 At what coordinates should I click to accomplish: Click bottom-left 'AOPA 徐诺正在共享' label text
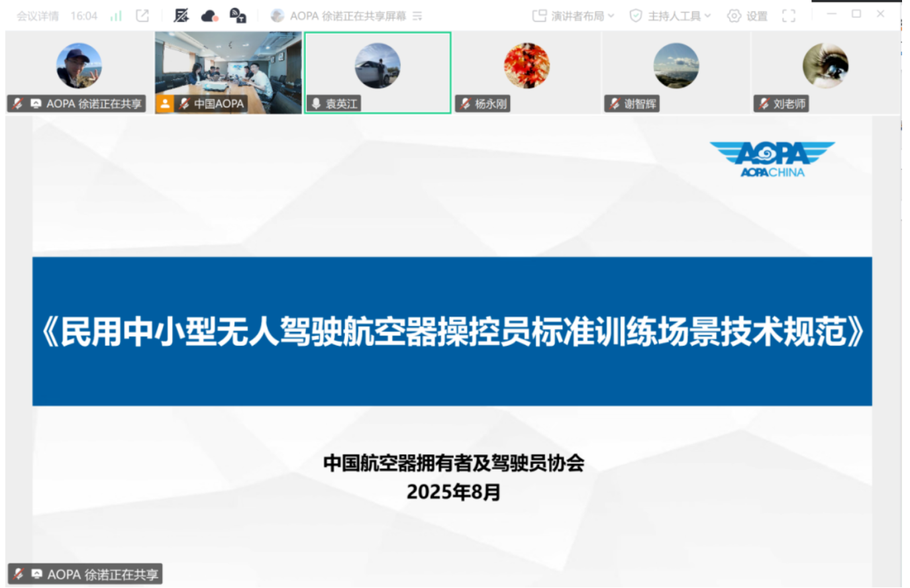point(103,574)
